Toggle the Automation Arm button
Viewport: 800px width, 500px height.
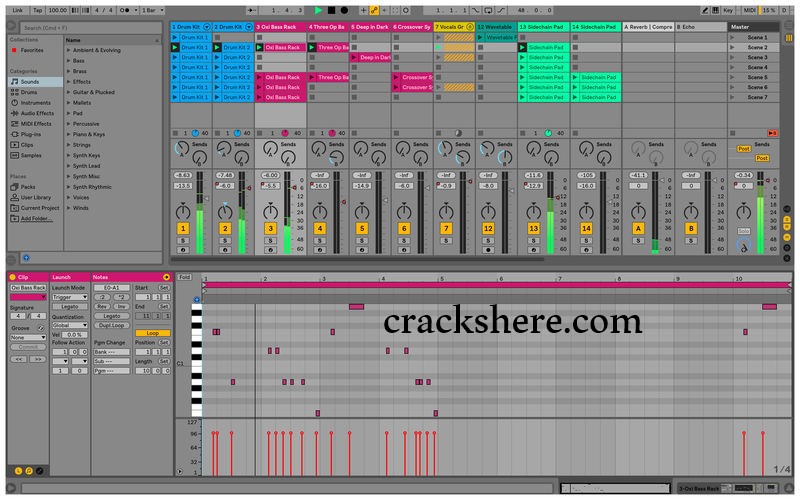pyautogui.click(x=374, y=10)
